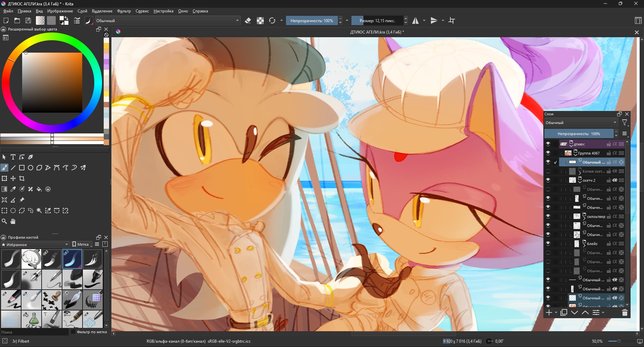Open the 50,0% zoom level dropdown
This screenshot has height=347, width=644.
[x=597, y=341]
